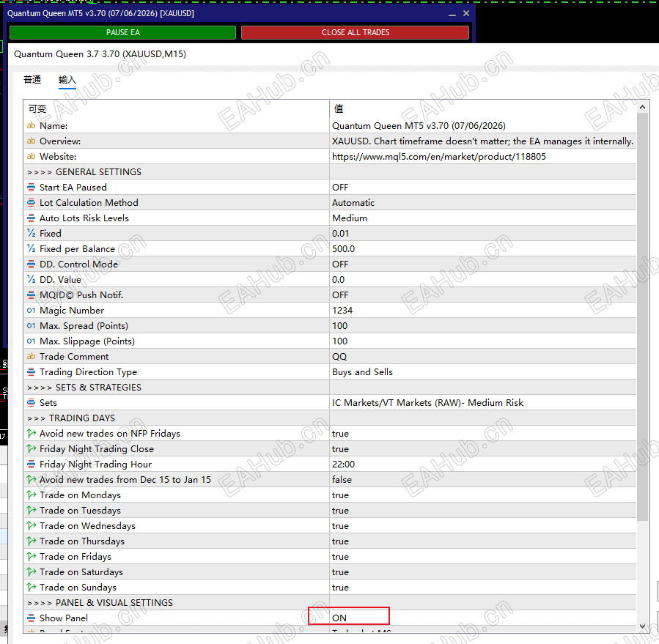Open Trading Direction Buys and Sells dropdown
659x644 pixels.
(483, 371)
